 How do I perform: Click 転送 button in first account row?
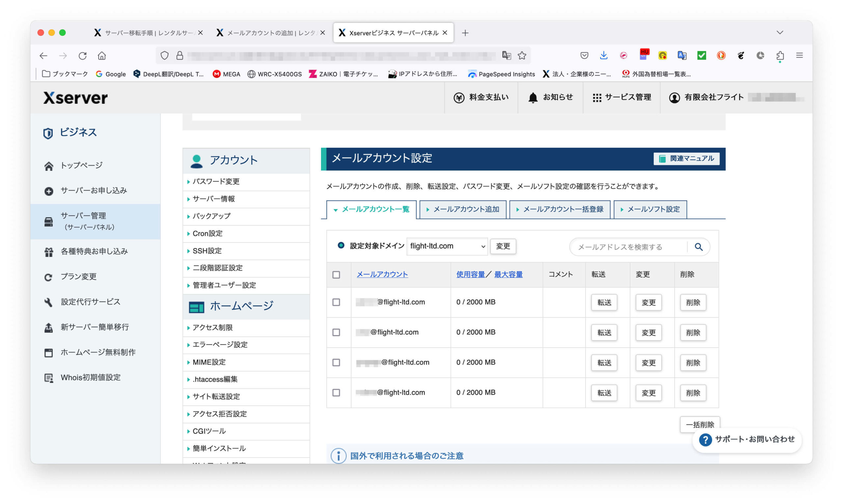[604, 303]
